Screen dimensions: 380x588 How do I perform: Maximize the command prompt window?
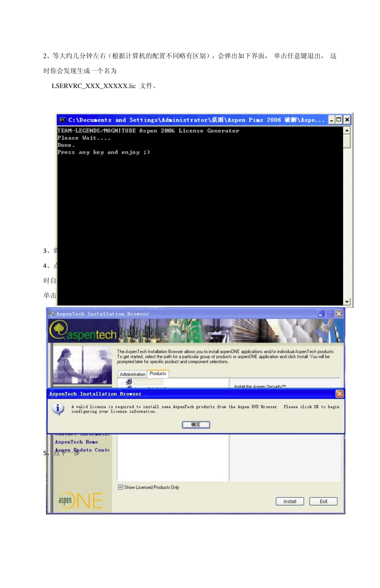[339, 120]
